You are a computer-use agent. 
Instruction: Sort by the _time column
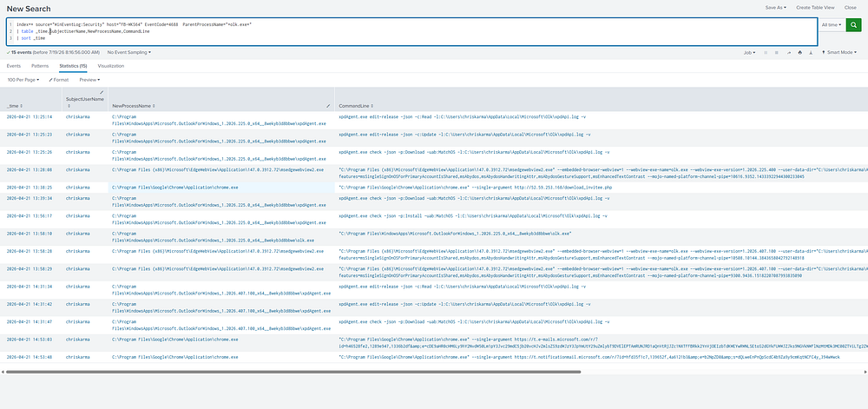(x=15, y=106)
